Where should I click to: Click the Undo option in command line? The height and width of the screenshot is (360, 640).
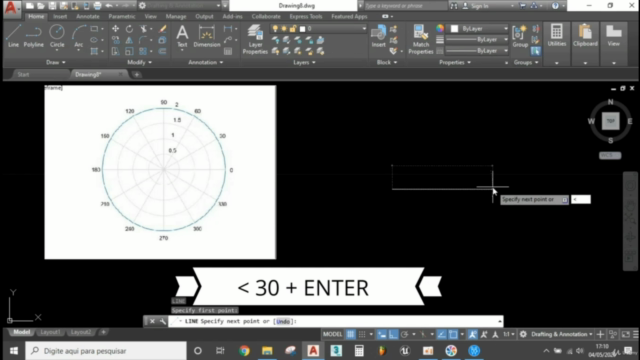283,321
